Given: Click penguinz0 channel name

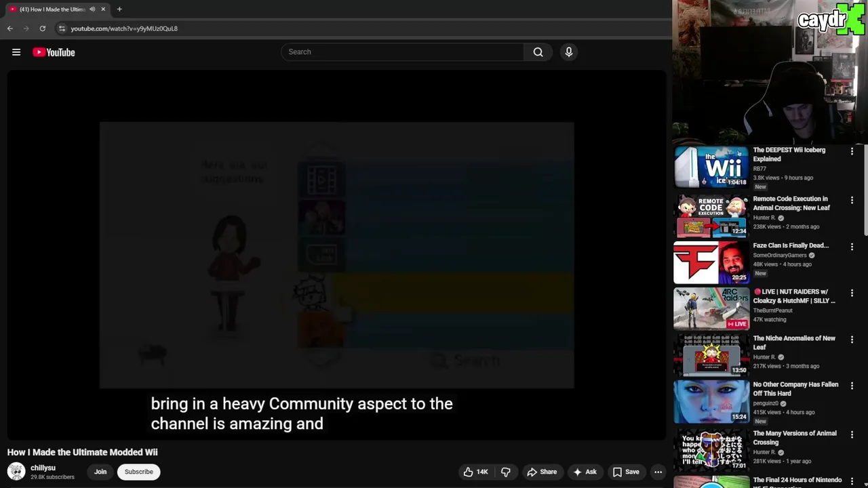Looking at the screenshot, I should (766, 403).
